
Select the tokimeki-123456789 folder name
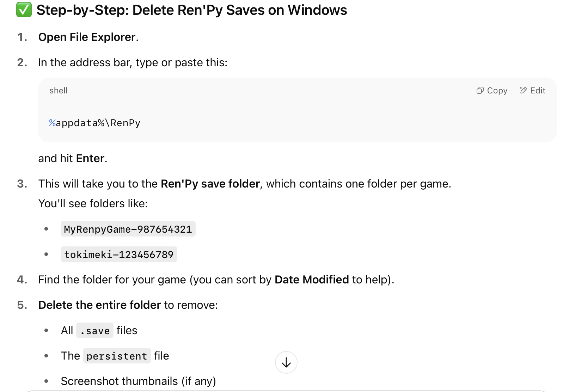(x=119, y=255)
